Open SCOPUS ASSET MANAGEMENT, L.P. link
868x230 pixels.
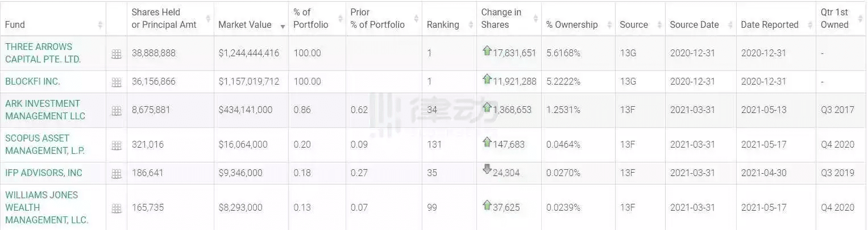pos(45,144)
